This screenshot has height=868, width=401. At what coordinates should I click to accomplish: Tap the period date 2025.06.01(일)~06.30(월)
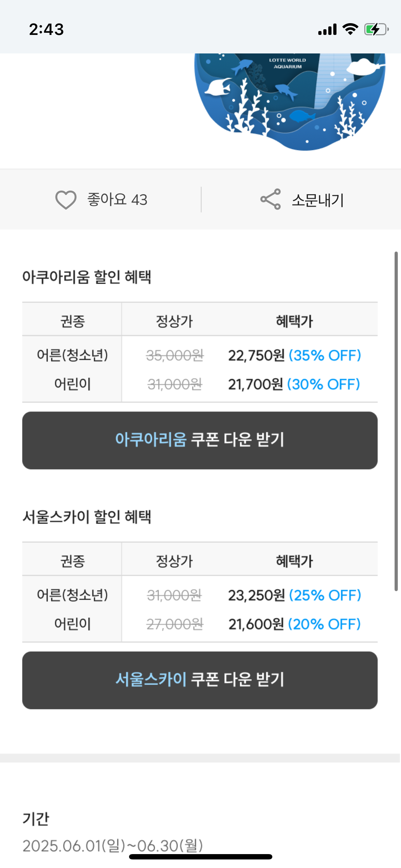click(113, 846)
